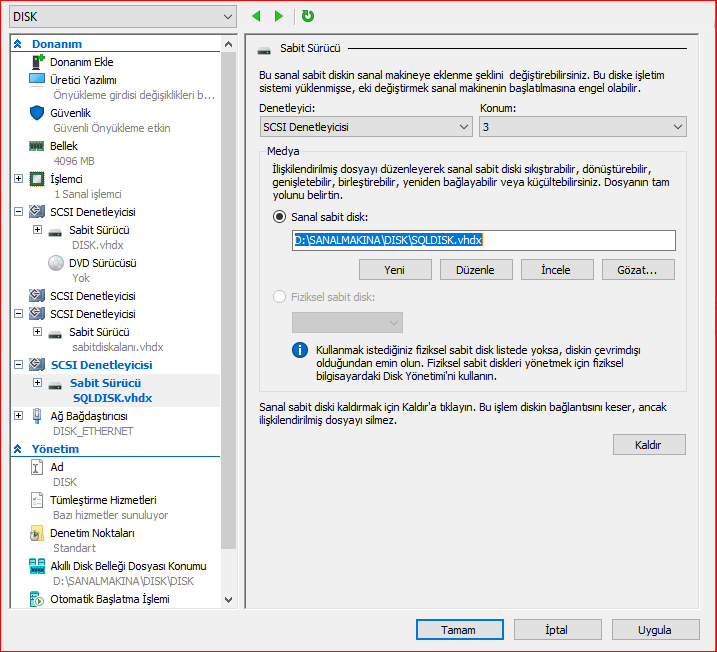Screen dimensions: 717x652
Task: Click tree scrollbar down arrow
Action: tap(229, 599)
